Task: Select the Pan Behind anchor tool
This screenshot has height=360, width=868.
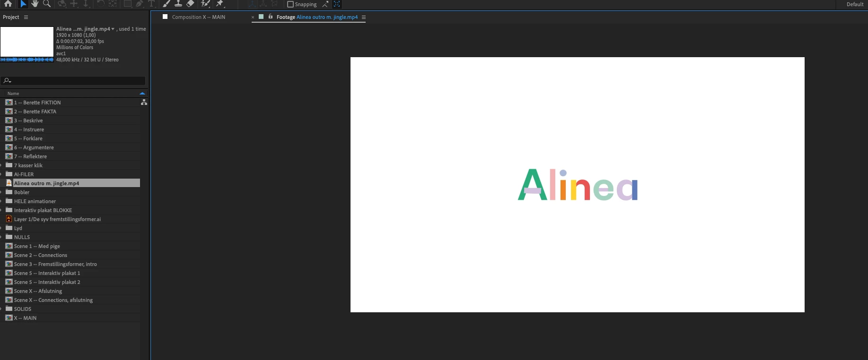Action: [113, 4]
